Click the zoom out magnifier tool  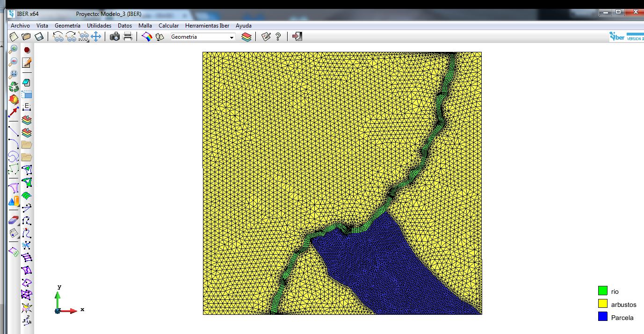tap(14, 61)
